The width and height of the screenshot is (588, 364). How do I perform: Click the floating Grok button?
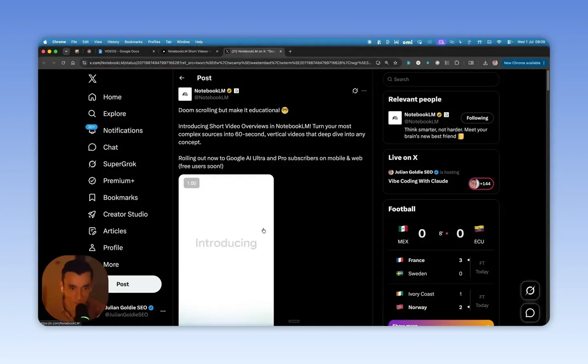click(530, 290)
